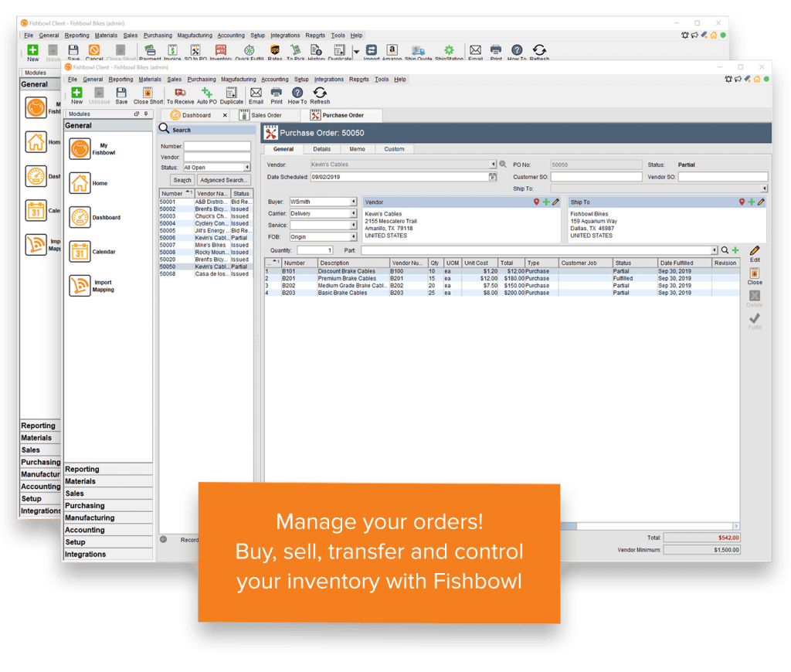Select the Premium Brake Cables line item row
The height and width of the screenshot is (672, 791).
tap(502, 279)
